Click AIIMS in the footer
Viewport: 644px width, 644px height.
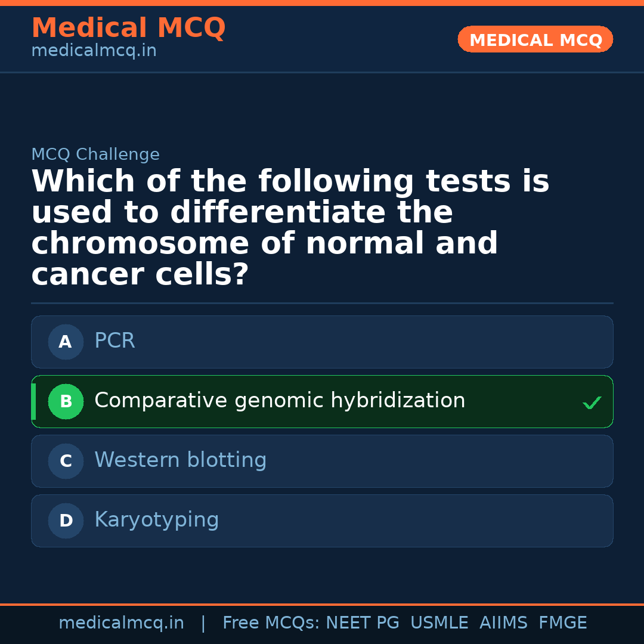(503, 623)
